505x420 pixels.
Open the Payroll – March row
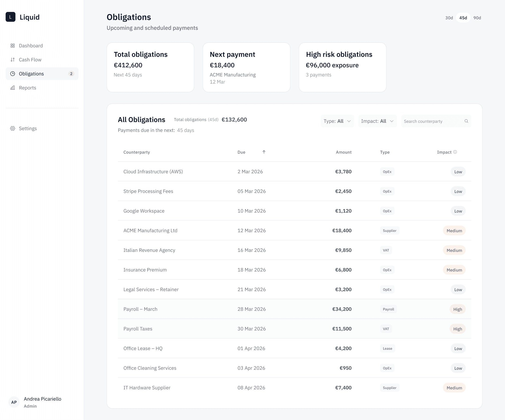point(140,309)
